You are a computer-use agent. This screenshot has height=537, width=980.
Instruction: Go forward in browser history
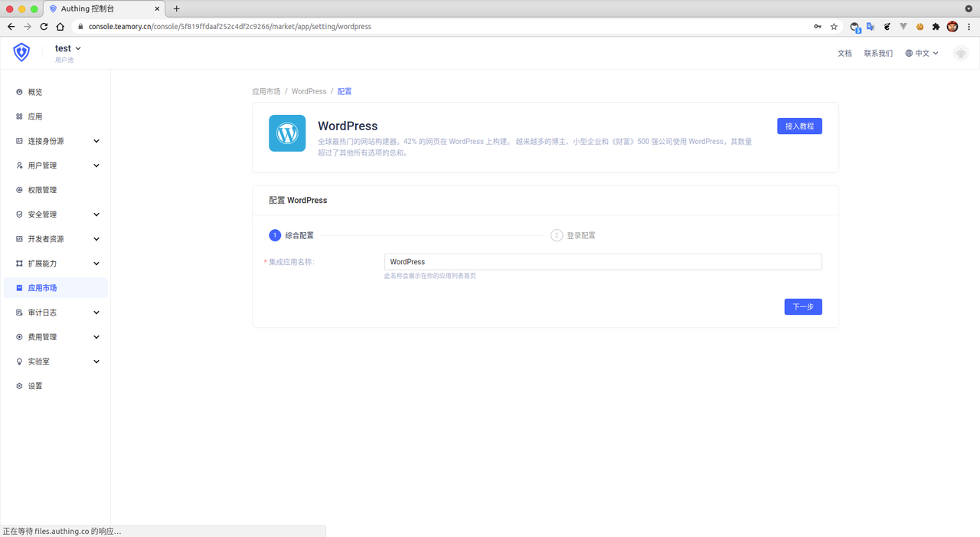pyautogui.click(x=28, y=26)
